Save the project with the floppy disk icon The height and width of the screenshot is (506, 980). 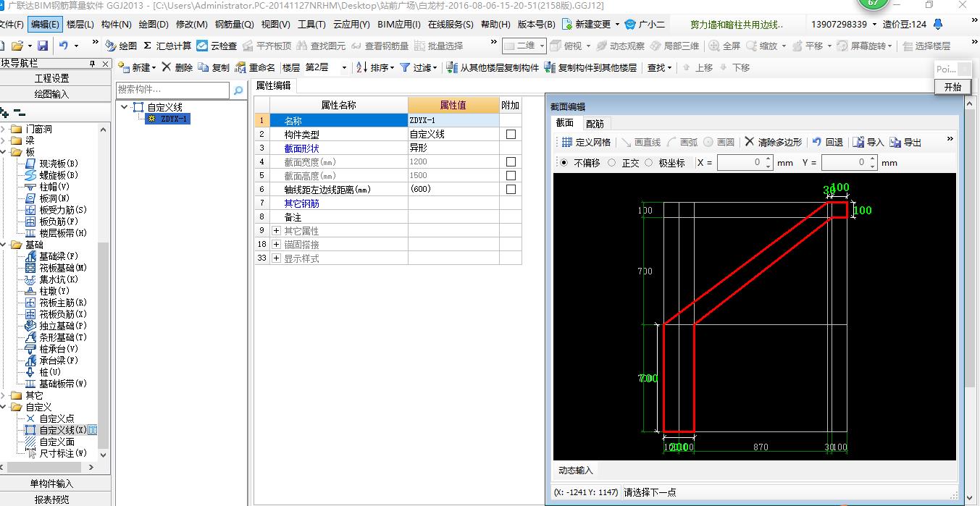43,46
